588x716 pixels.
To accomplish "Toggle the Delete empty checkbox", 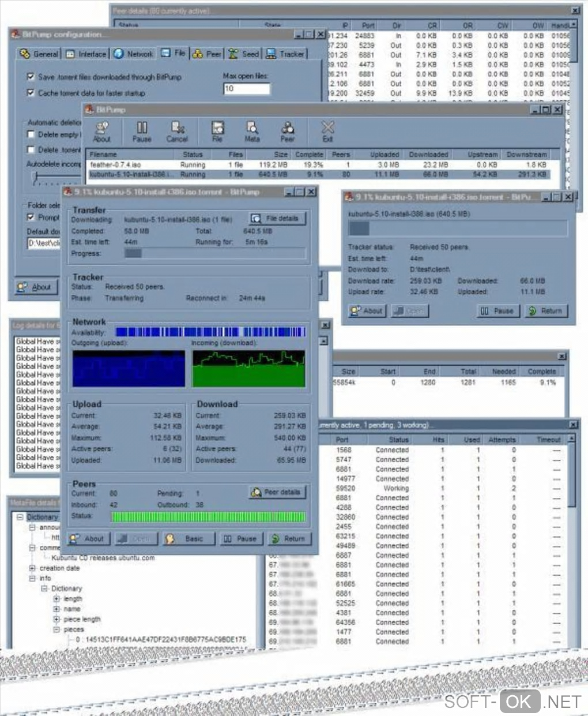I will [x=31, y=134].
